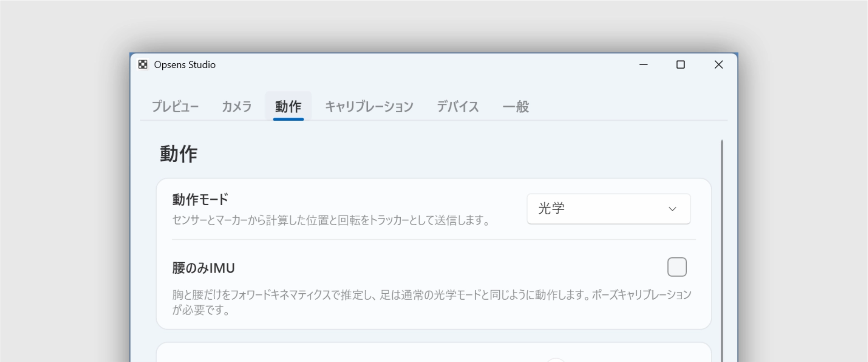Close the Opsens Studio window
868x362 pixels.
(x=718, y=65)
